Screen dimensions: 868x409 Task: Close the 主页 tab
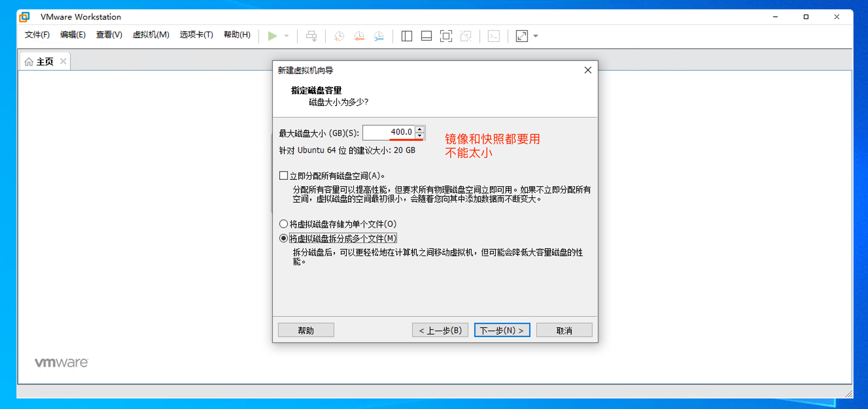[x=63, y=61]
